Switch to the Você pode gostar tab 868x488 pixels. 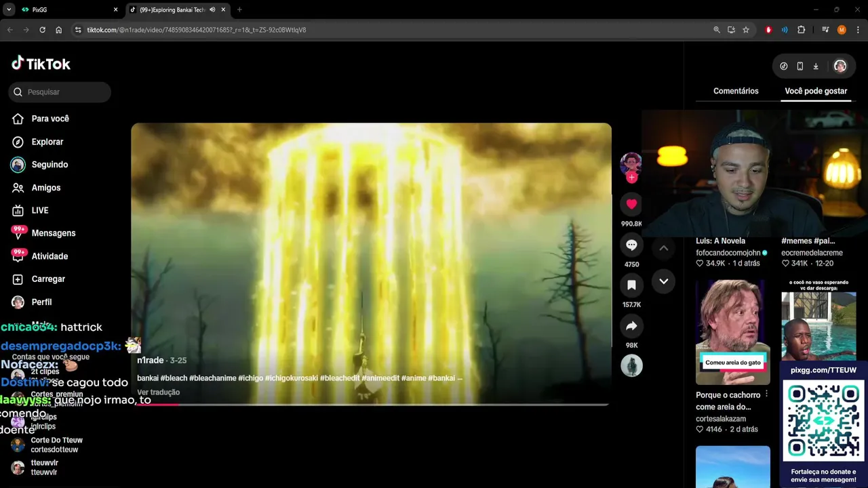click(816, 91)
